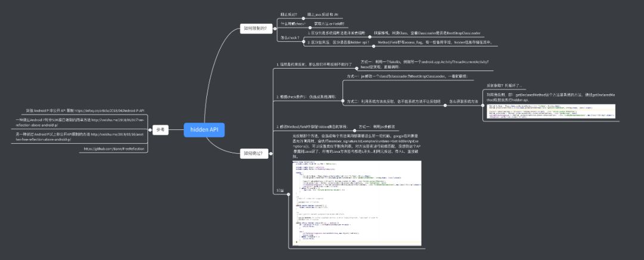Select the 如何绕过? topic node
Screen dimensions: 644x260
coord(255,154)
